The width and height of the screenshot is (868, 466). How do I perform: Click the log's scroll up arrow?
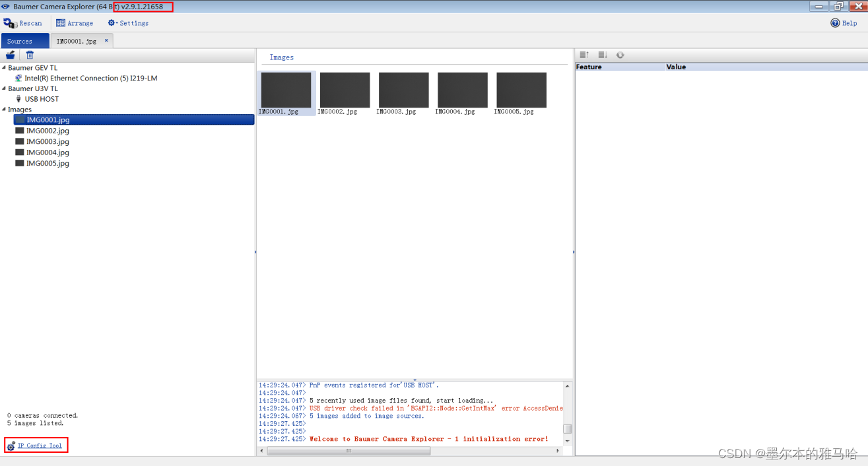(568, 385)
